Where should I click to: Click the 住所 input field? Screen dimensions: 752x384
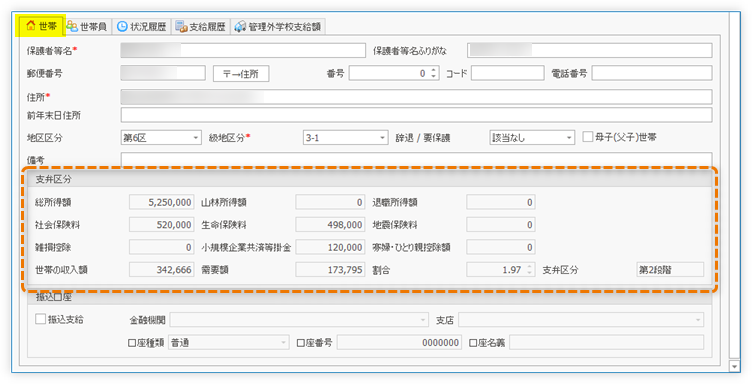[x=416, y=97]
